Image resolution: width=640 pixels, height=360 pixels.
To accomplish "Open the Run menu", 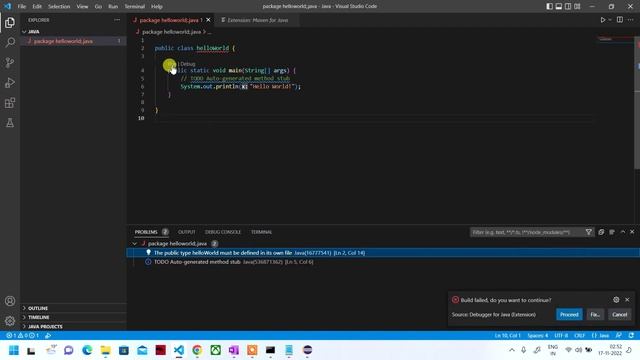I will [113, 7].
